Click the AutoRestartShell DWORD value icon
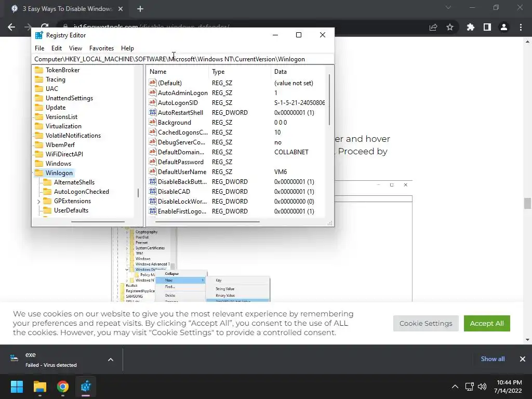Image resolution: width=532 pixels, height=399 pixels. pos(153,112)
